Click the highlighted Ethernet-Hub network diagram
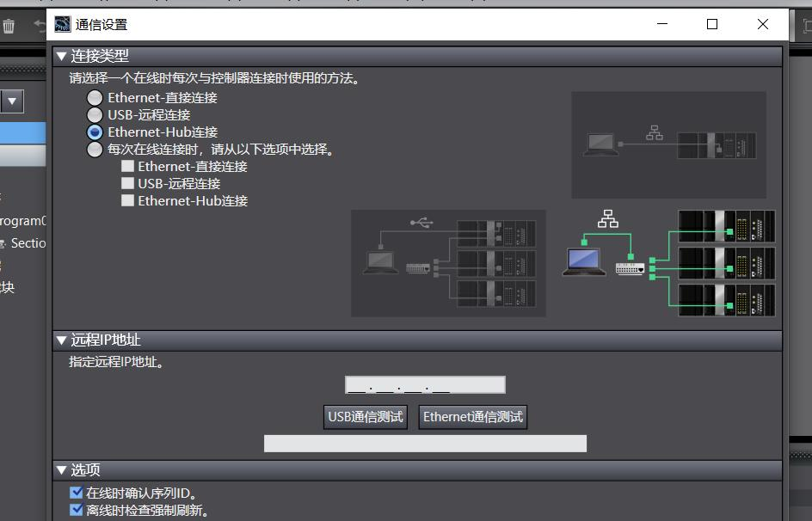 pos(668,263)
